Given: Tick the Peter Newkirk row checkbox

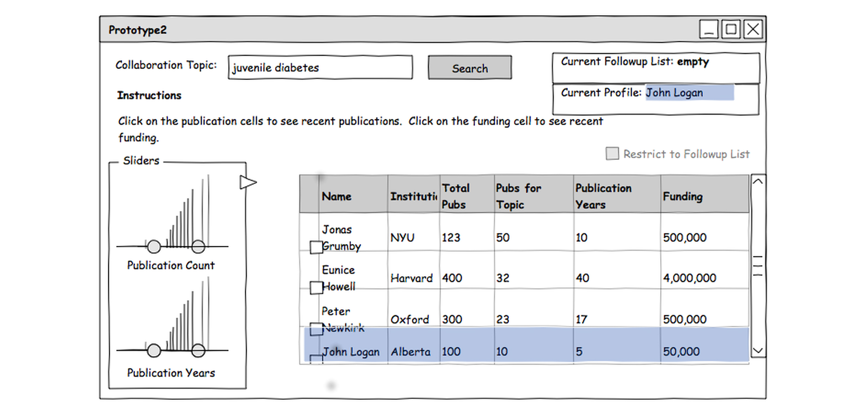Looking at the screenshot, I should 316,329.
